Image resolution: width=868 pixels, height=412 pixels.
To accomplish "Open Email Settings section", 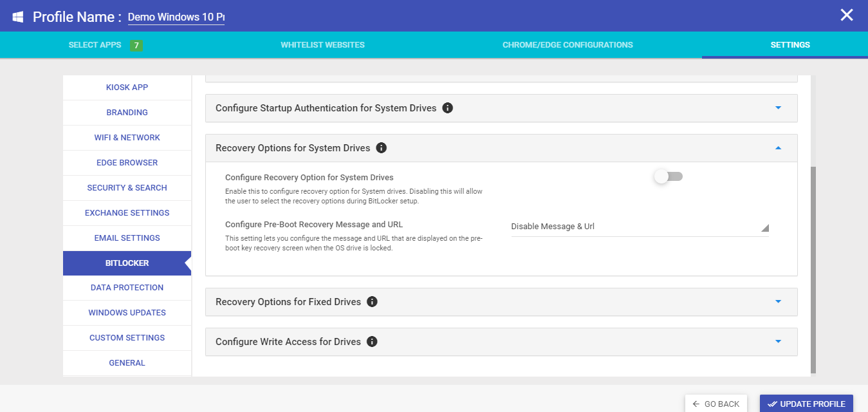I will pyautogui.click(x=127, y=238).
